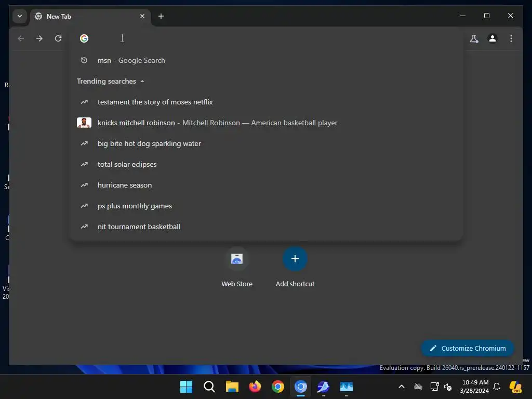This screenshot has height=399, width=532.
Task: Open the three-dot Chromium menu
Action: pyautogui.click(x=511, y=38)
